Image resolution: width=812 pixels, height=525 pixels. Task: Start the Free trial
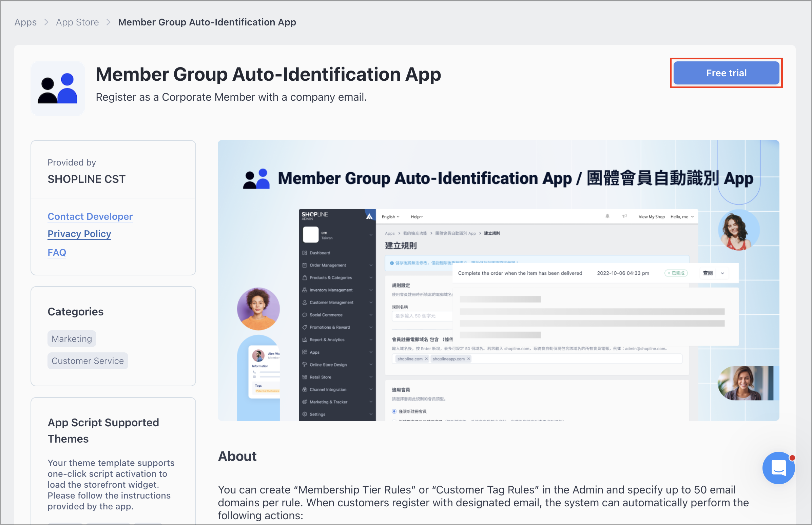[x=726, y=73]
